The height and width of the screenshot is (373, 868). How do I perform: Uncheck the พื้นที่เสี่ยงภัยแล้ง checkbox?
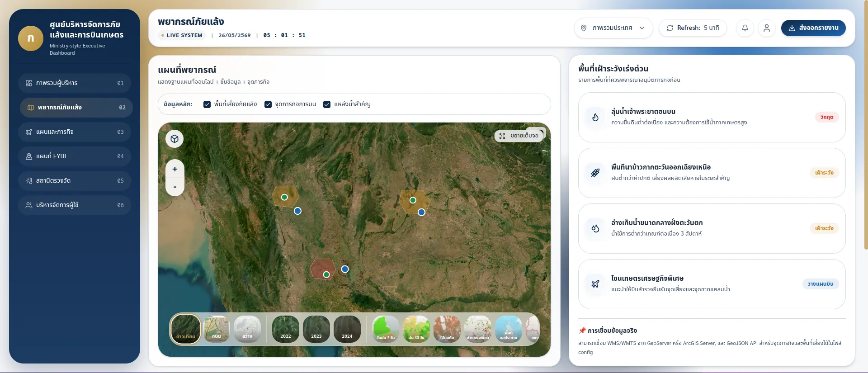(207, 104)
